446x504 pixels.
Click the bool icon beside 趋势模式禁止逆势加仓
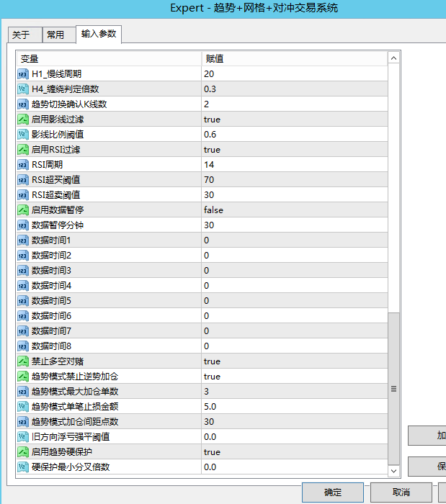coord(23,377)
